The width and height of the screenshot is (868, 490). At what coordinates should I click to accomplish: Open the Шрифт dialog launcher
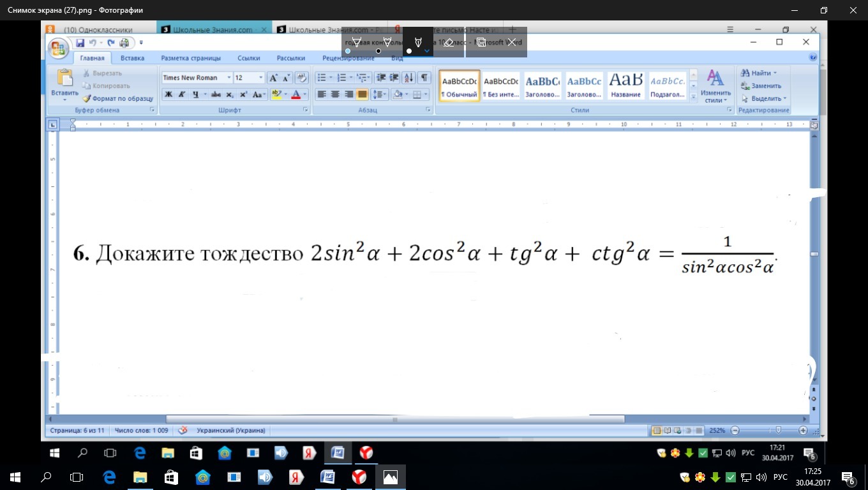click(x=306, y=110)
